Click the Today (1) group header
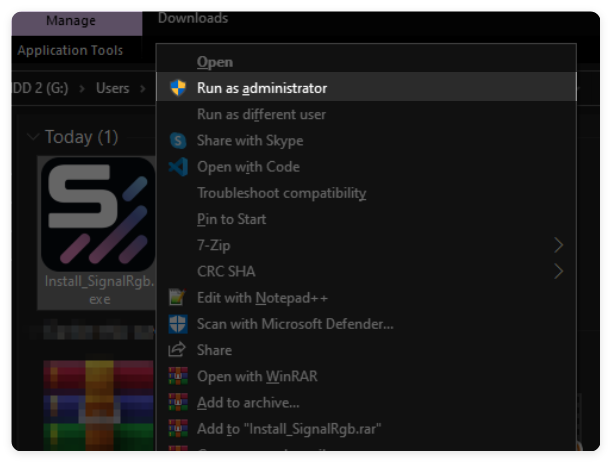 [x=81, y=137]
